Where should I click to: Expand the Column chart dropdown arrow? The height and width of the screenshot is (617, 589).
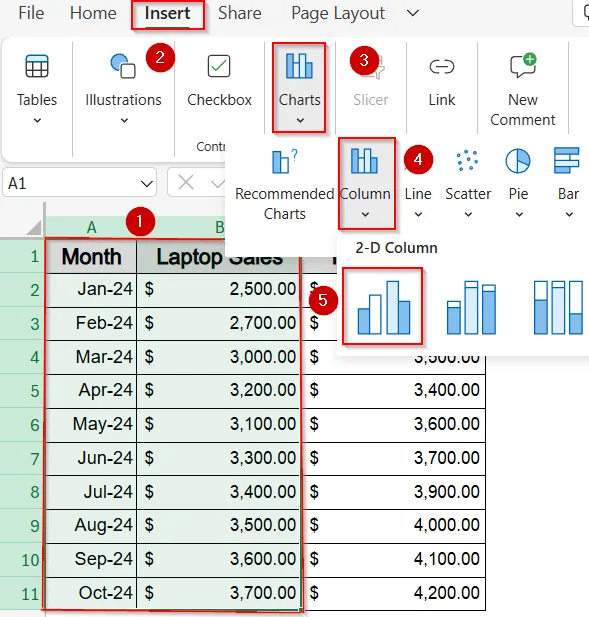point(366,214)
